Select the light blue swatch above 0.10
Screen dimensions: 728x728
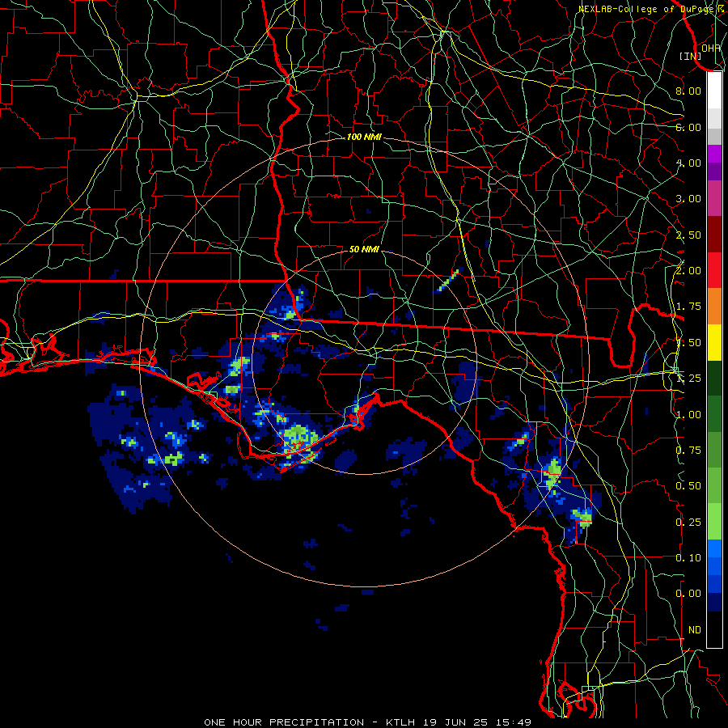point(714,548)
